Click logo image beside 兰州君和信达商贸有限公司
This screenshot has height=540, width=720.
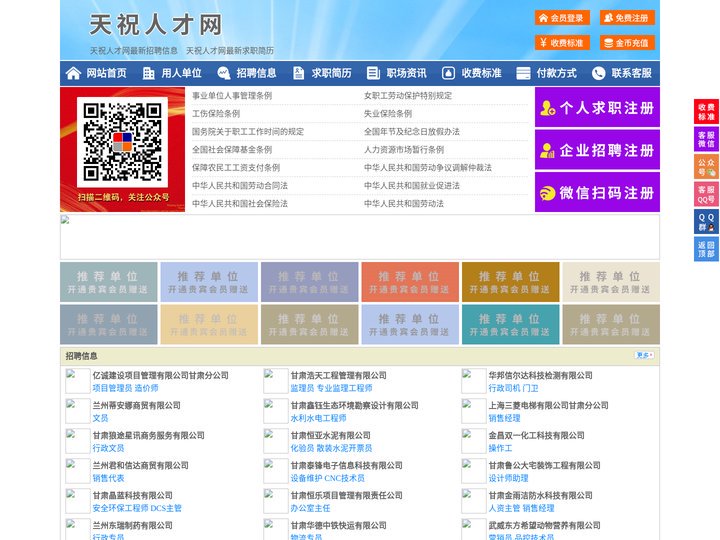[x=78, y=471]
